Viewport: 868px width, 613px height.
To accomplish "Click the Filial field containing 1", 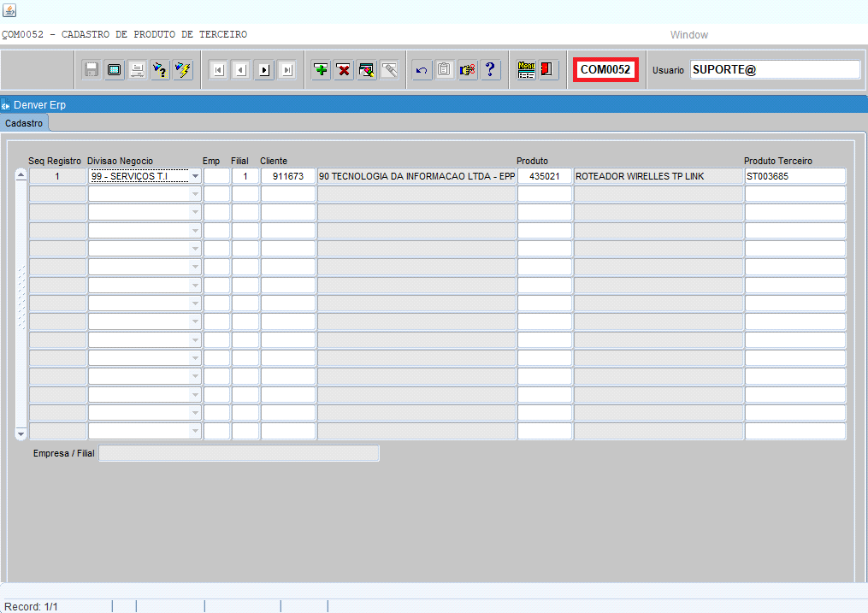I will coord(245,176).
